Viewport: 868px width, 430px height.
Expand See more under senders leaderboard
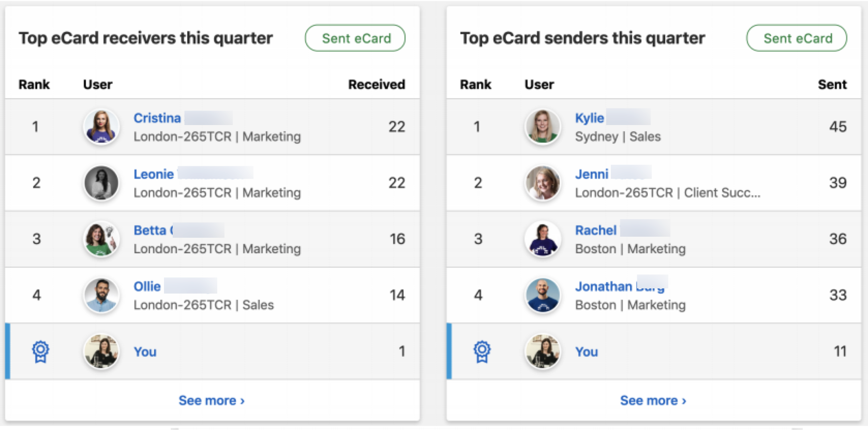coord(654,400)
